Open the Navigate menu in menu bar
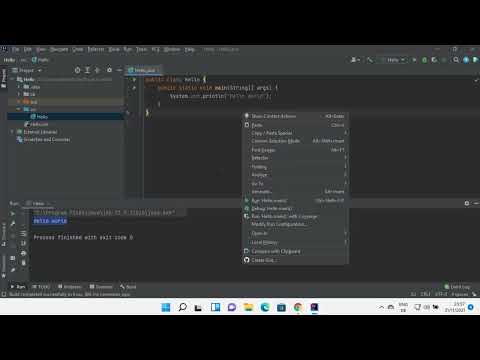480x360 pixels. [x=59, y=49]
